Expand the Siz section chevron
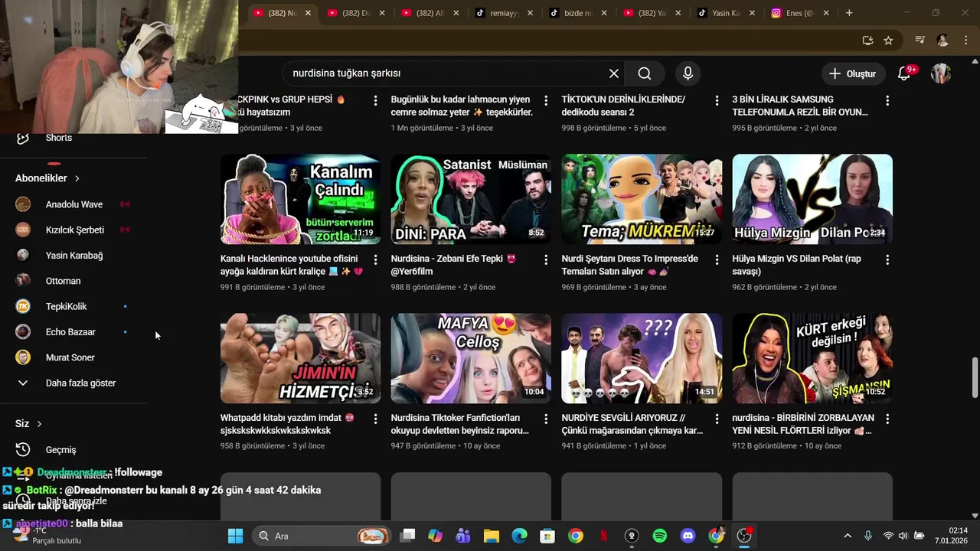 point(39,424)
